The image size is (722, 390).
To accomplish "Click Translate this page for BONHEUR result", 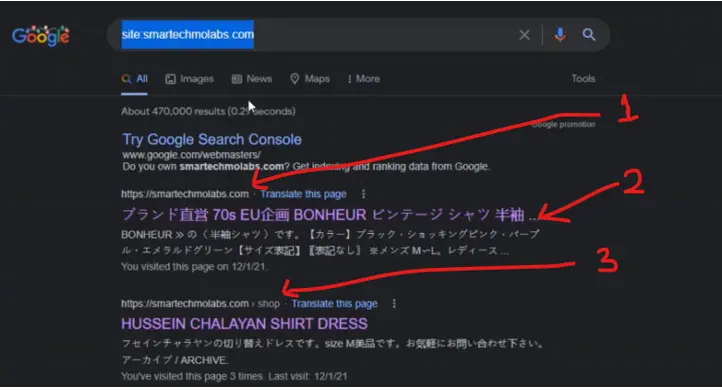I will click(303, 194).
